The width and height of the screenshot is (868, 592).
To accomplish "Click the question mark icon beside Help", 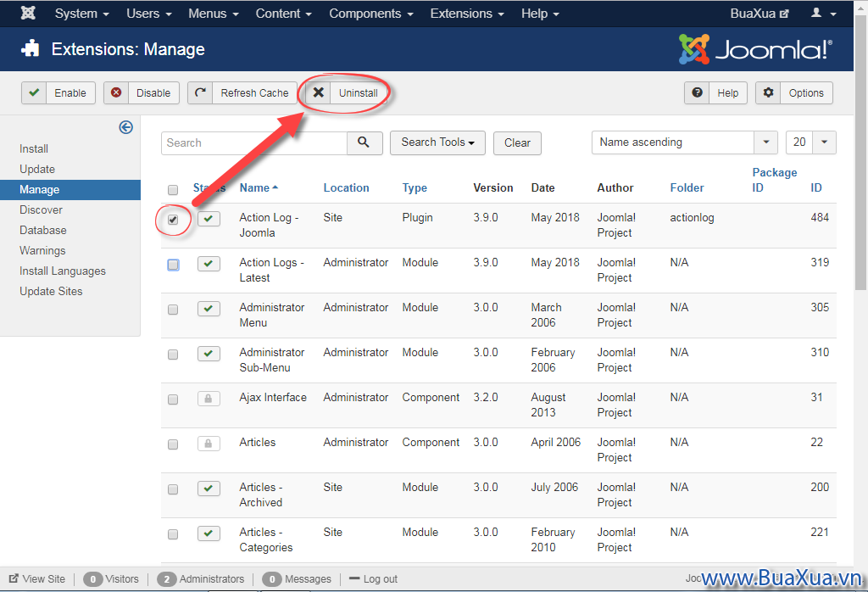I will [697, 92].
